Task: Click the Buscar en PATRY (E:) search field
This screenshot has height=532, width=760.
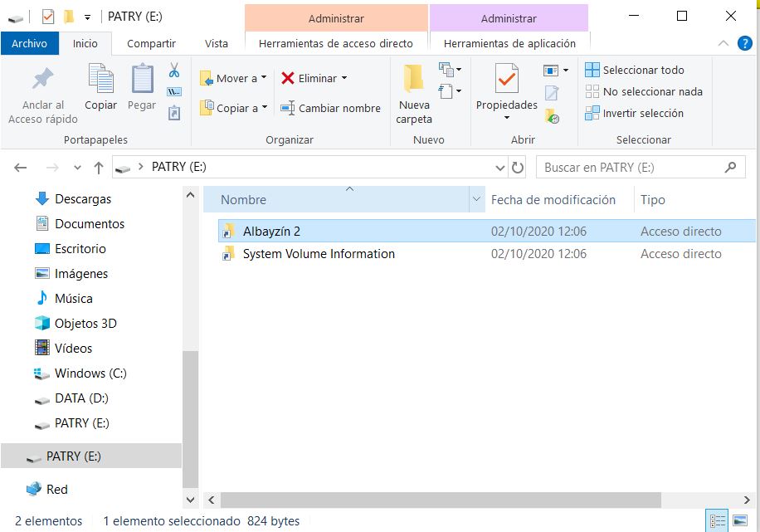Action: click(641, 168)
